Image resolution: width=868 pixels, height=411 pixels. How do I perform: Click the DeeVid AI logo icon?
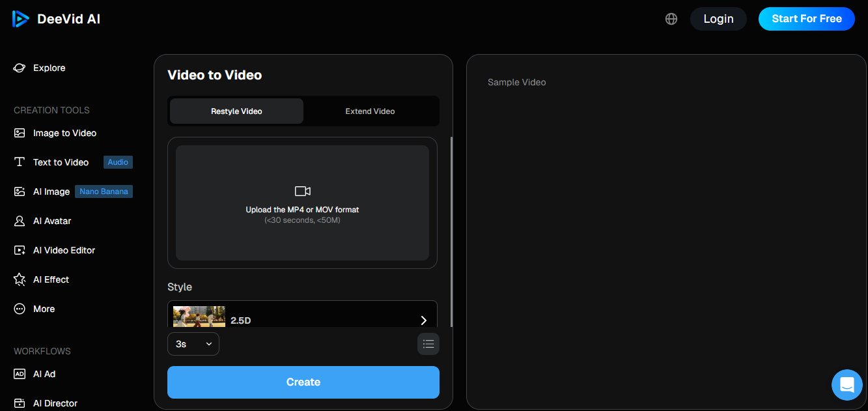tap(20, 19)
